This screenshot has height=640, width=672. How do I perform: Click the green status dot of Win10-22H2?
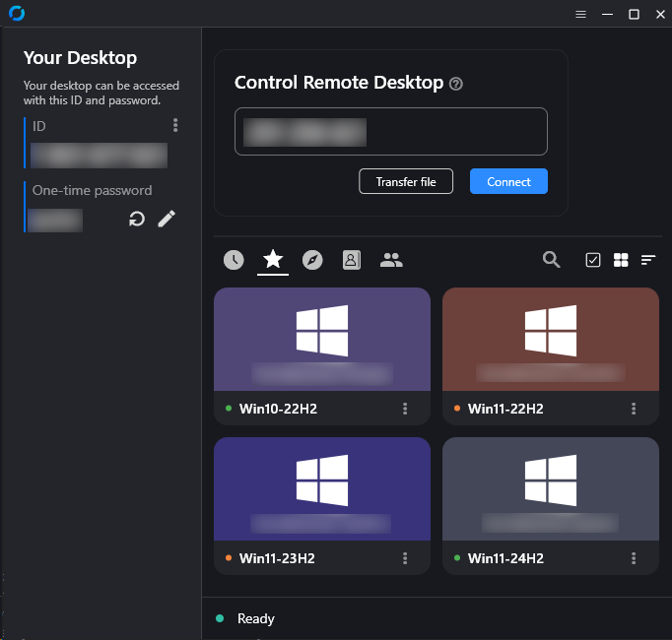pos(229,409)
